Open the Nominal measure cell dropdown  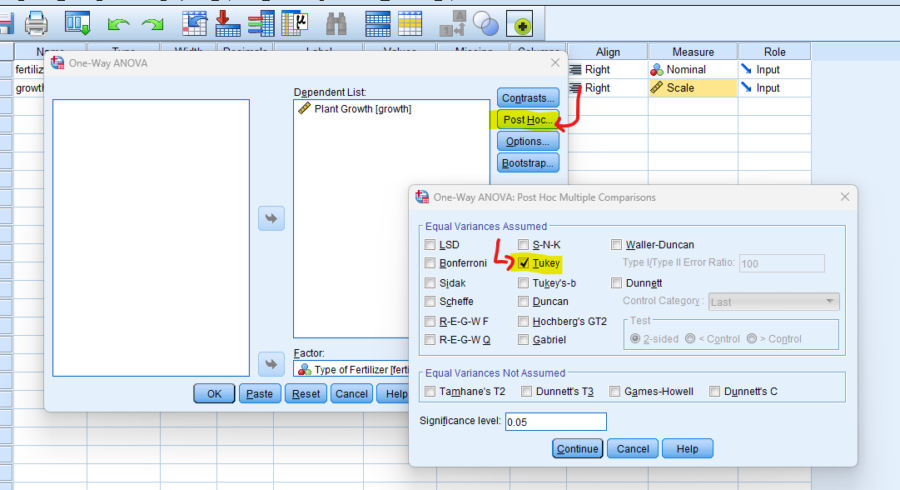click(692, 70)
